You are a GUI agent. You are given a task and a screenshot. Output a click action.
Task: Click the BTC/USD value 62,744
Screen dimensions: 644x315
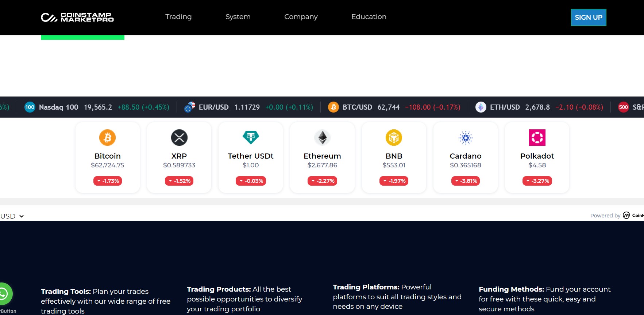click(x=389, y=107)
